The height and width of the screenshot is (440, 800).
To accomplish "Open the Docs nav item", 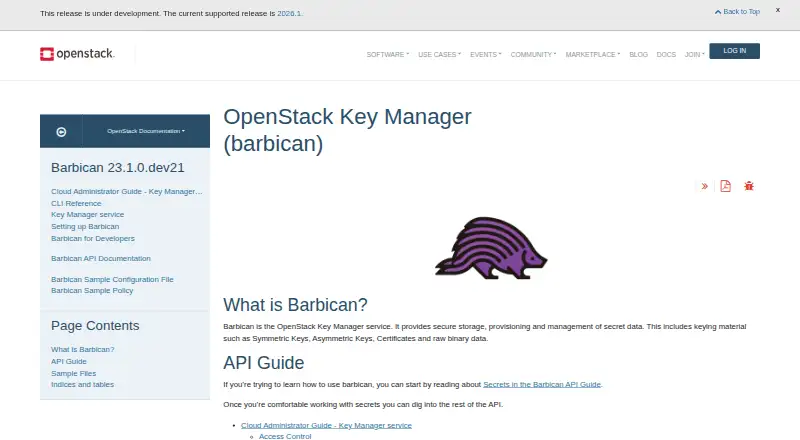I will [x=666, y=55].
